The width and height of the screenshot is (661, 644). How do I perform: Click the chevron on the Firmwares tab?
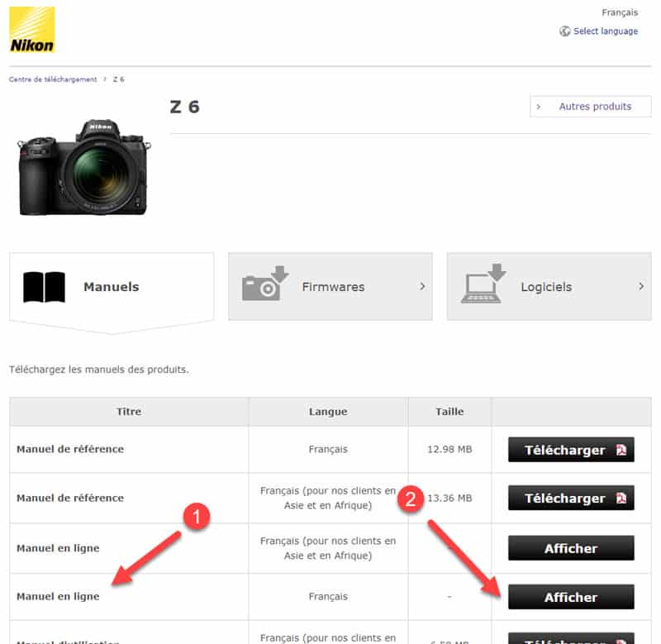click(422, 286)
